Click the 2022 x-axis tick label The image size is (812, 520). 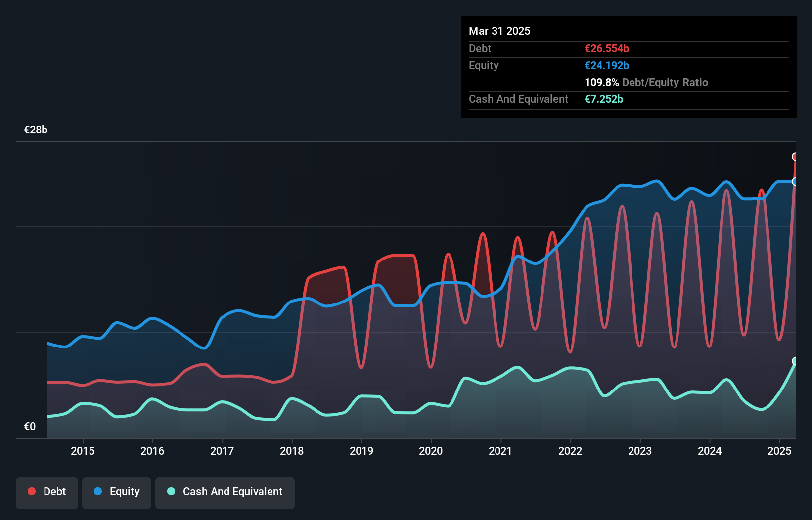tap(570, 451)
